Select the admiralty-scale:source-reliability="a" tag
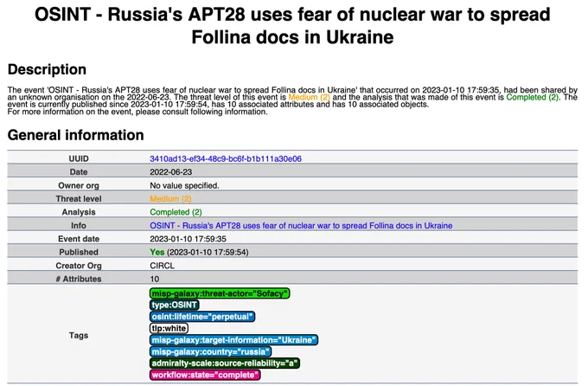Viewport: 588px width, 386px height. (225, 363)
